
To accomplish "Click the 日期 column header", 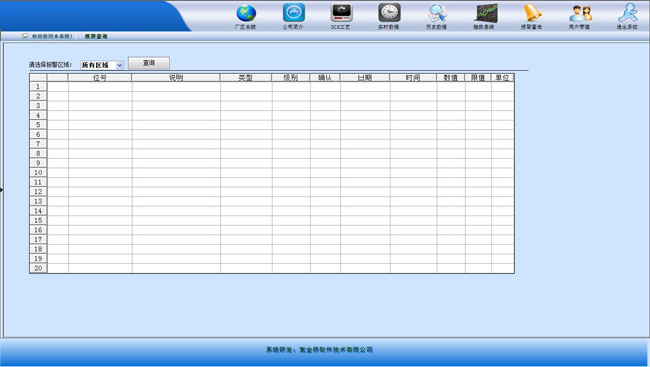I will coord(365,78).
